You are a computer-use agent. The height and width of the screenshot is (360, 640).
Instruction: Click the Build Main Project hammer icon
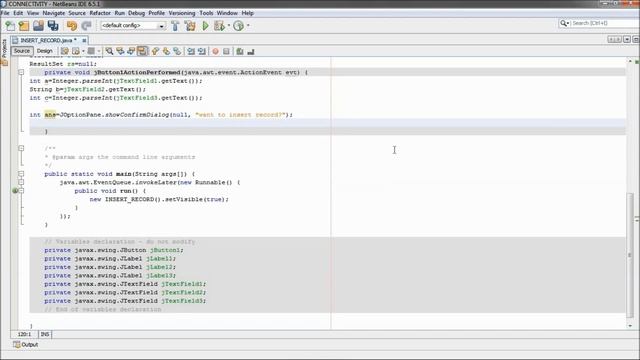[175, 26]
